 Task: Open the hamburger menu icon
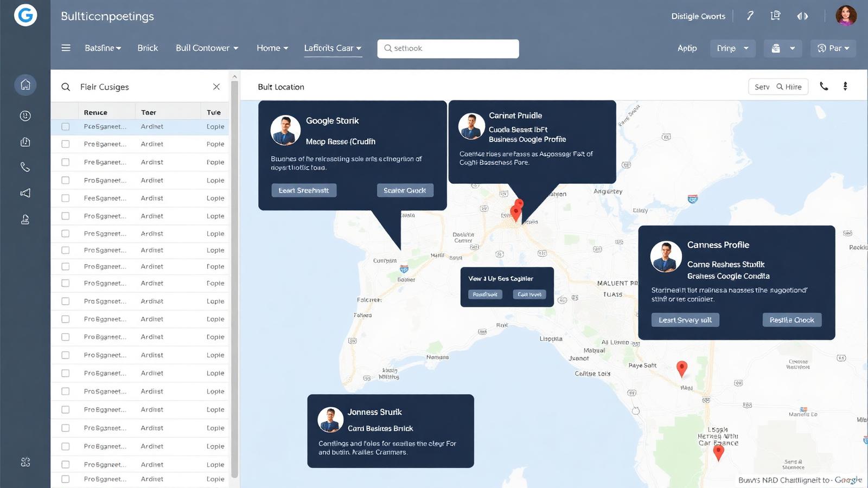click(x=66, y=48)
